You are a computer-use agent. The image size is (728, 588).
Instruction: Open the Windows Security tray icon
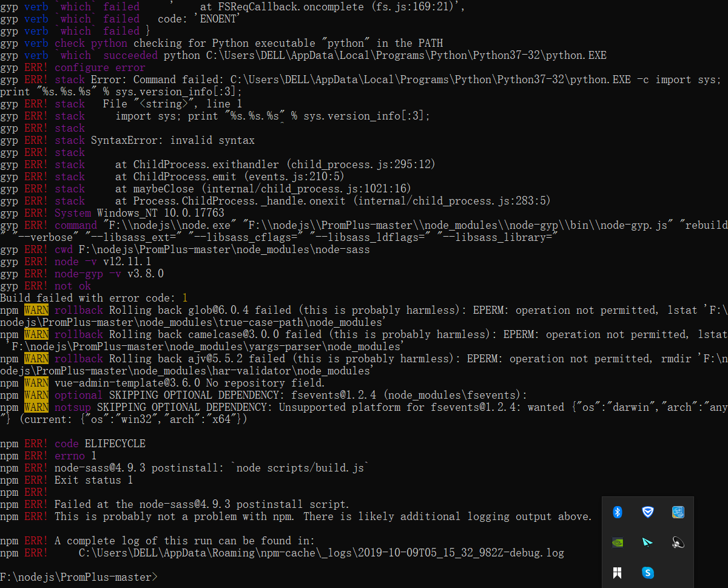click(x=618, y=573)
